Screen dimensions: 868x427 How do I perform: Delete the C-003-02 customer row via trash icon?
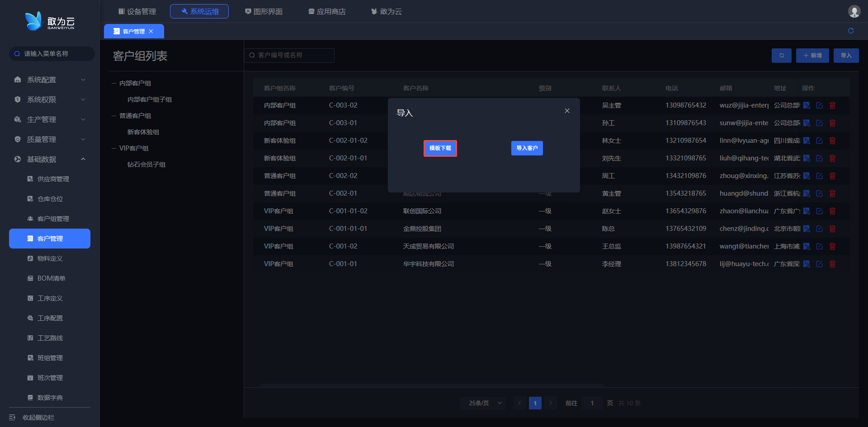pyautogui.click(x=832, y=105)
